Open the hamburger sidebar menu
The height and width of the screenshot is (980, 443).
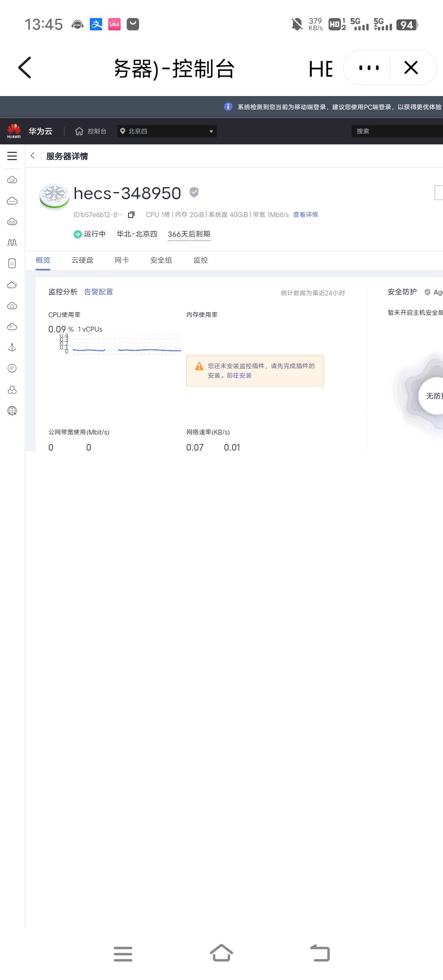12,156
